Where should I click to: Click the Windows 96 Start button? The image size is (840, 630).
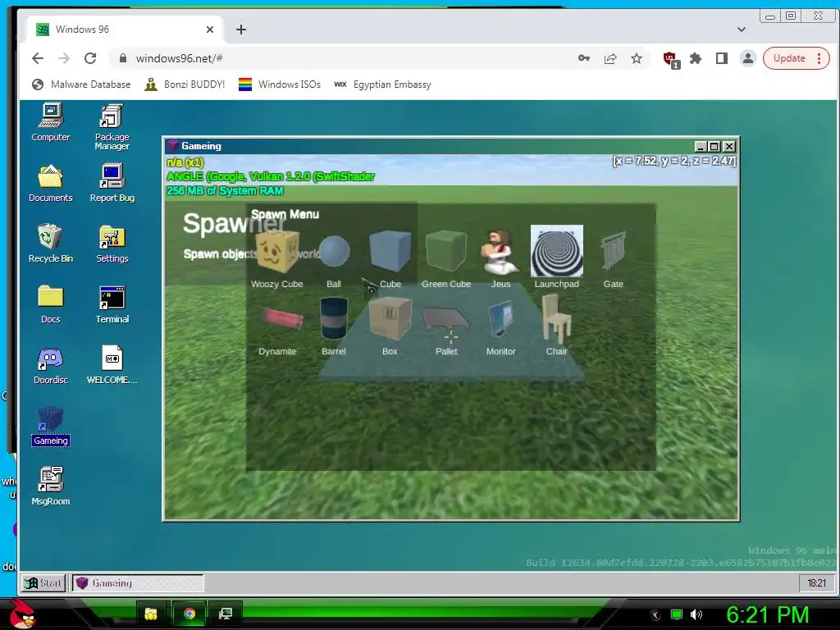pyautogui.click(x=43, y=583)
